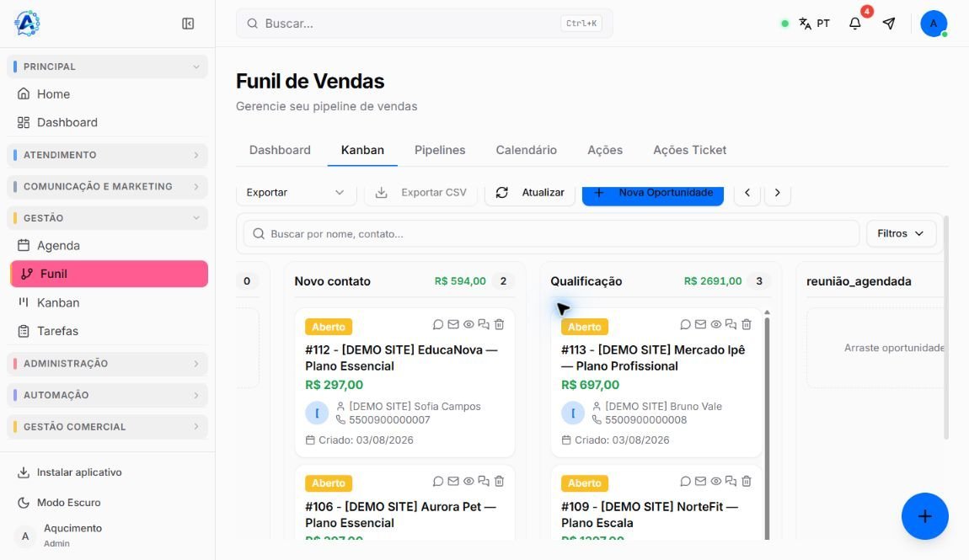Switch to the Dashboard tab
The image size is (969, 560).
[x=280, y=150]
